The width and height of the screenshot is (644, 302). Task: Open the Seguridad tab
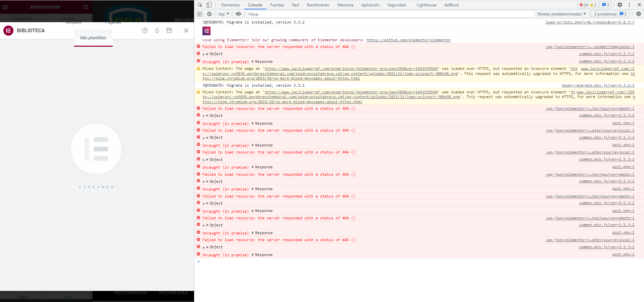[396, 5]
